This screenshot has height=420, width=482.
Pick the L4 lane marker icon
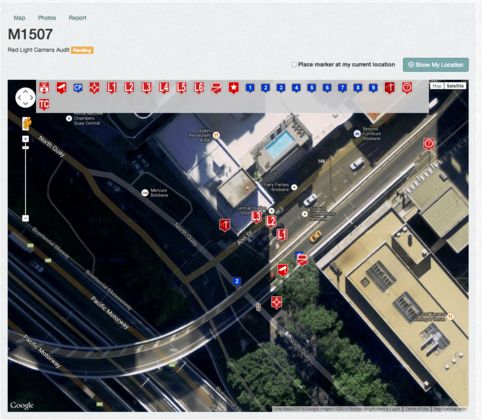(x=164, y=88)
